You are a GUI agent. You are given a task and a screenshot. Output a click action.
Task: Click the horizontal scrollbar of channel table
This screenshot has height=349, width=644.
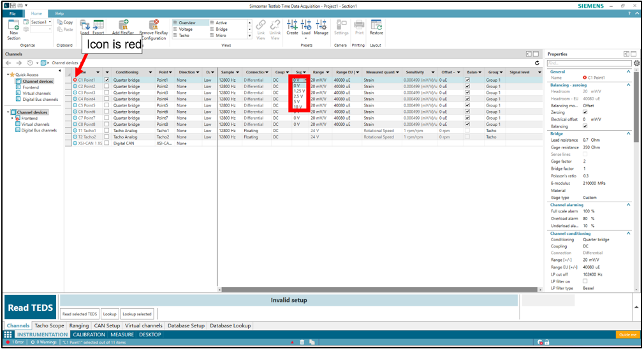click(379, 290)
